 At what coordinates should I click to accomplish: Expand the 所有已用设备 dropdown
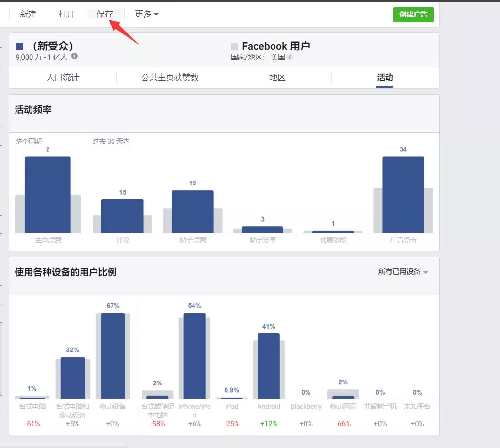pos(403,272)
